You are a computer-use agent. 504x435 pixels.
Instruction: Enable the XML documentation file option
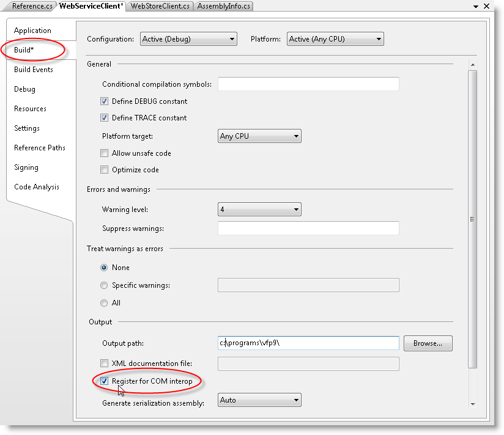(104, 363)
